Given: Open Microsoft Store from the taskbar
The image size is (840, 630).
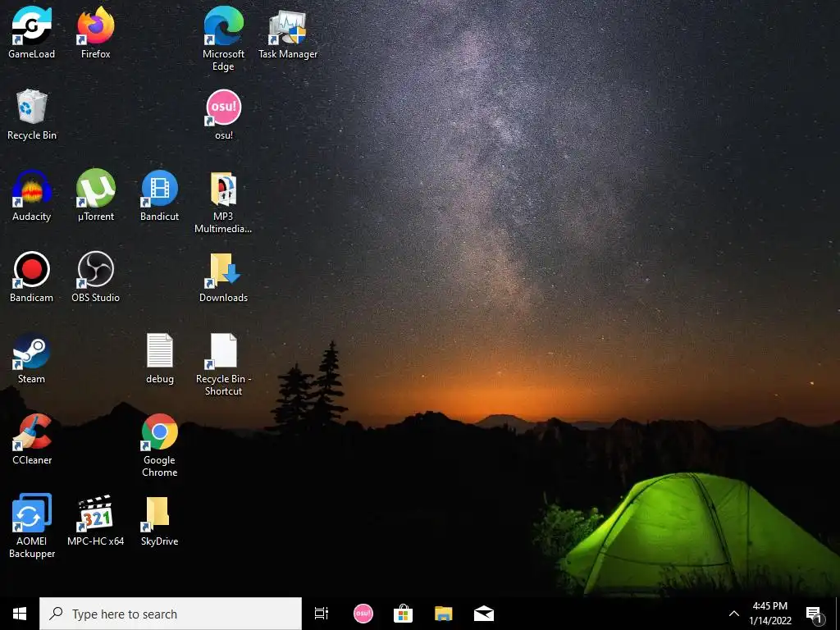Looking at the screenshot, I should (403, 614).
